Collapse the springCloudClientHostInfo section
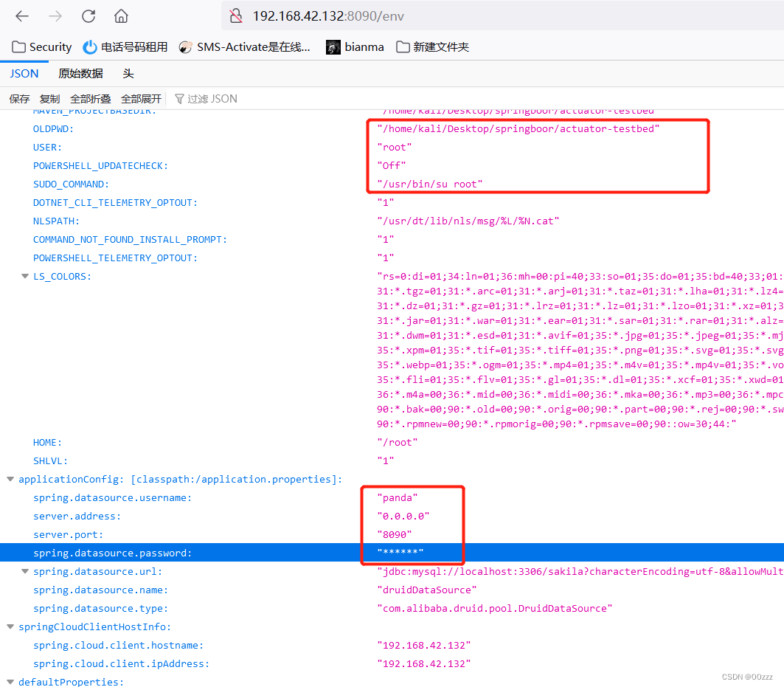The height and width of the screenshot is (687, 784). 10,627
